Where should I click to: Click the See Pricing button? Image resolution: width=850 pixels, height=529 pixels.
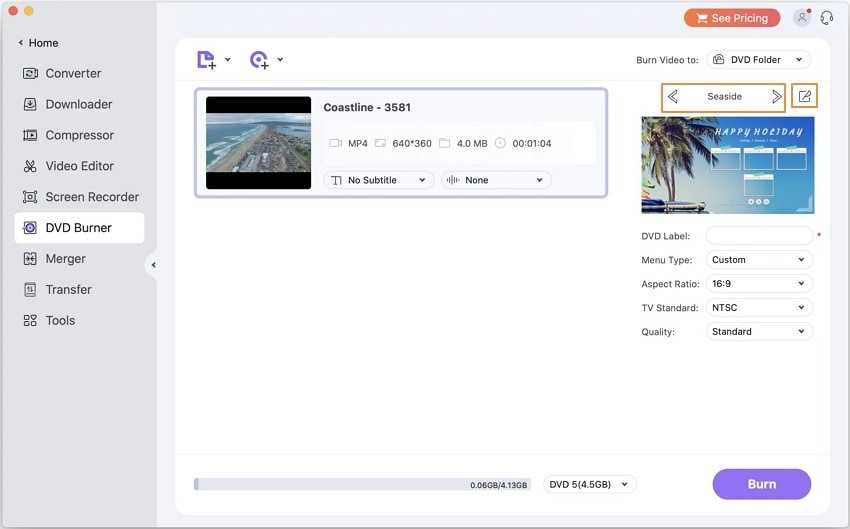(731, 18)
